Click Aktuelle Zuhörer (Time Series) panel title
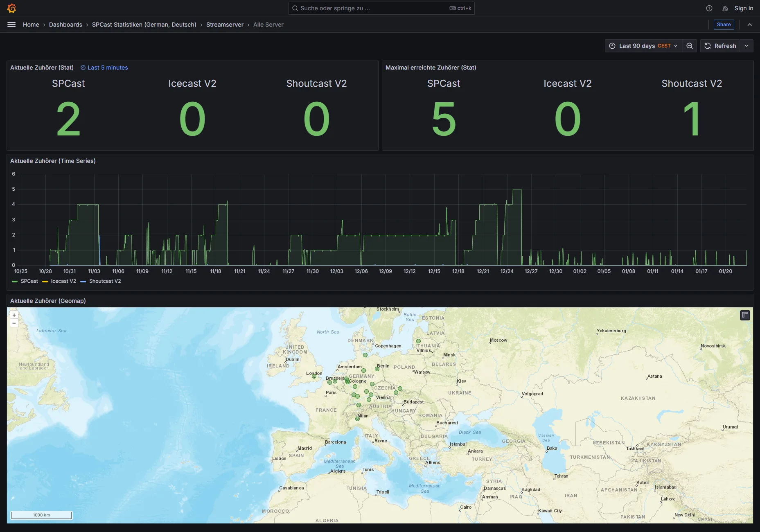 point(53,161)
